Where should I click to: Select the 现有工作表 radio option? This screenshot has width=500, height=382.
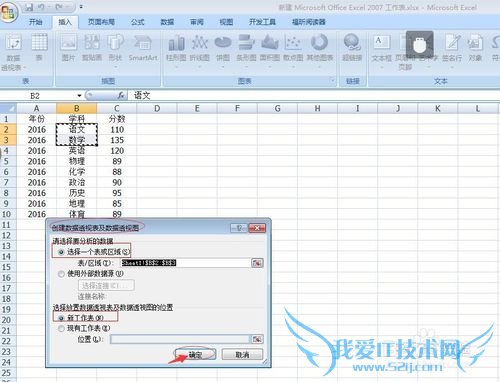click(61, 328)
